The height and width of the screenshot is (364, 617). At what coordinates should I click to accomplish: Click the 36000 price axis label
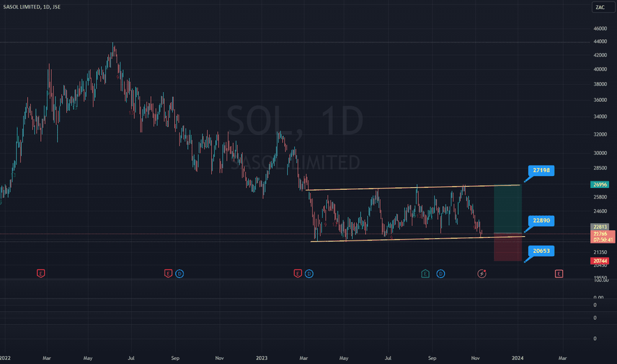tap(600, 100)
